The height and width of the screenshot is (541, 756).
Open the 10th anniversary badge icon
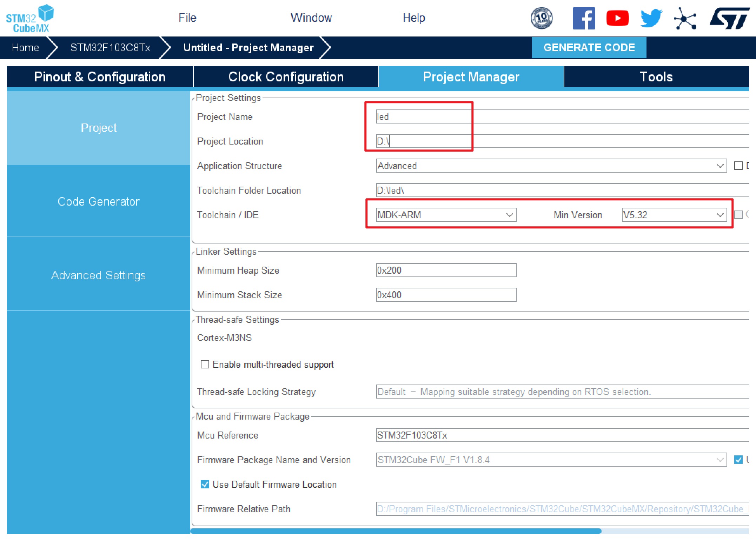click(x=541, y=18)
